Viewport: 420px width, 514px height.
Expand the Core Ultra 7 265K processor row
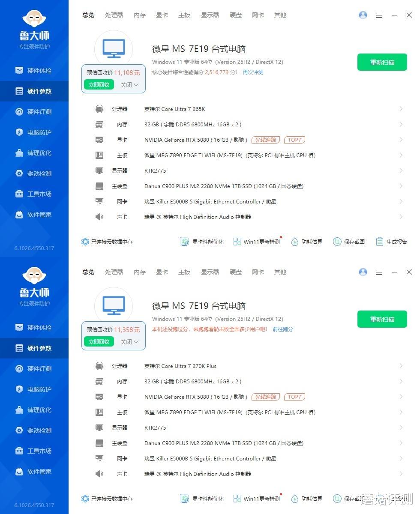tap(249, 109)
